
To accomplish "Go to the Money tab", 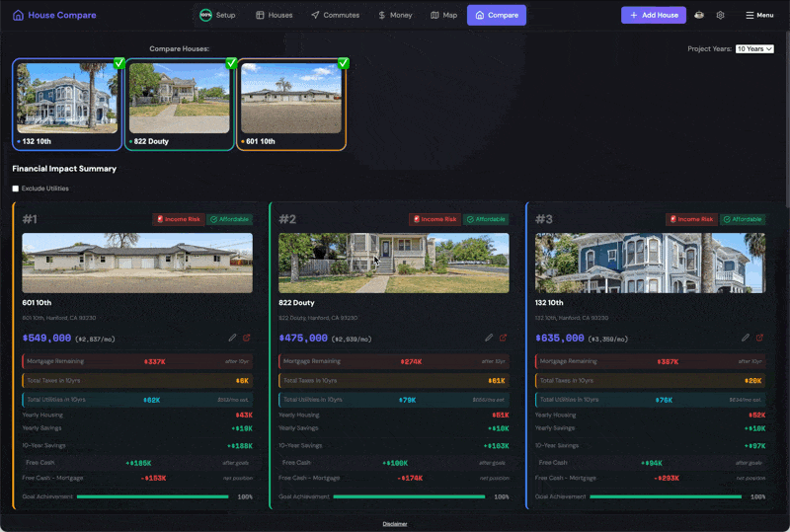I will [x=395, y=16].
